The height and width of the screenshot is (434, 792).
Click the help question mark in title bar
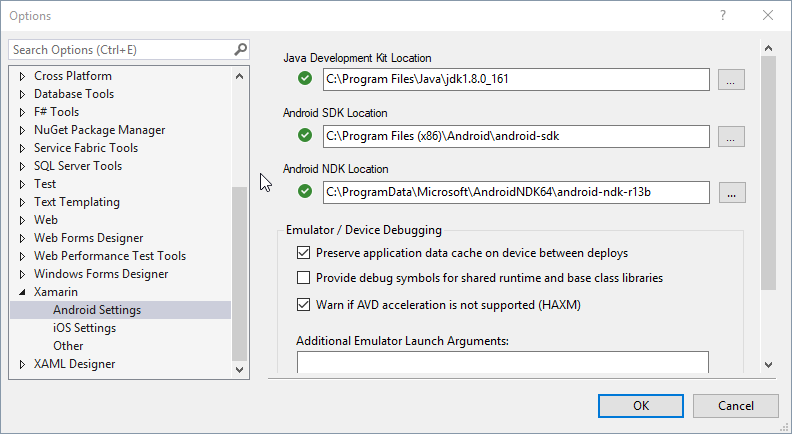coord(723,15)
